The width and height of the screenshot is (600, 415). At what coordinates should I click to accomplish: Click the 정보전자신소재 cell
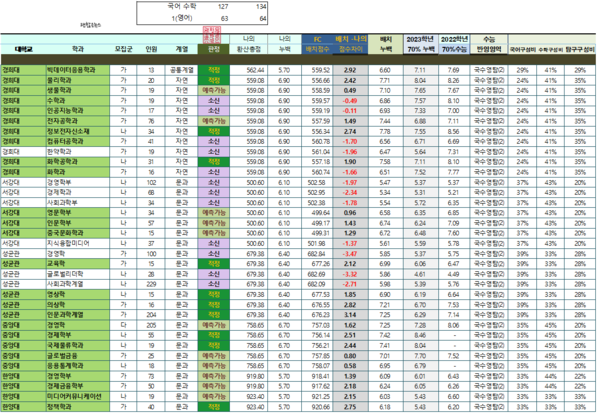[78, 131]
